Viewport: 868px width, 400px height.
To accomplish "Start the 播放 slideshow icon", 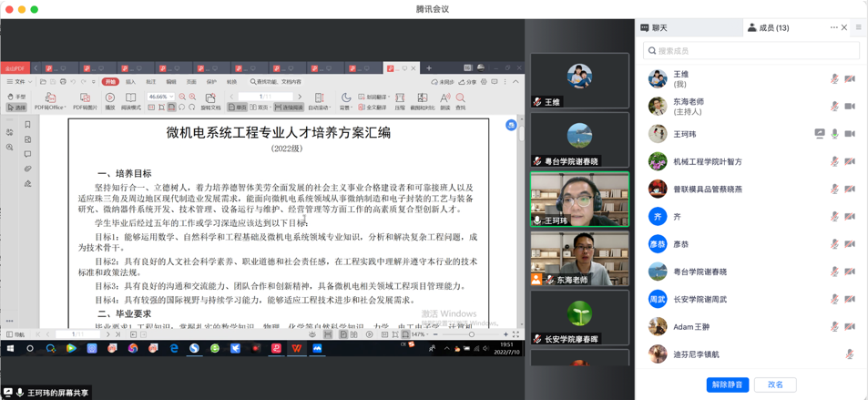I will click(x=110, y=99).
